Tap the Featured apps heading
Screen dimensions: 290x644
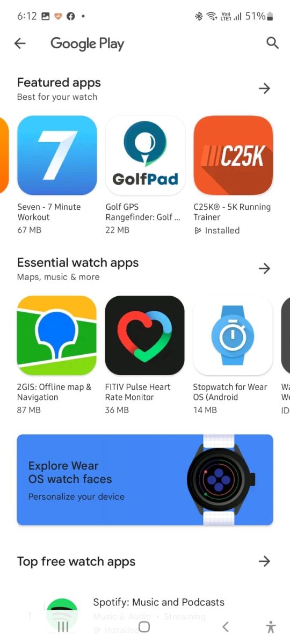pyautogui.click(x=59, y=83)
